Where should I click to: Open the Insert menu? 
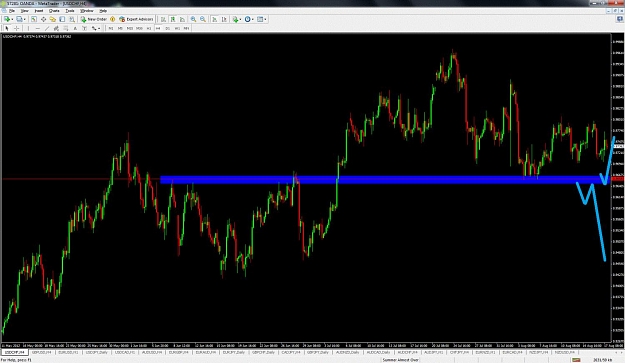coord(39,11)
